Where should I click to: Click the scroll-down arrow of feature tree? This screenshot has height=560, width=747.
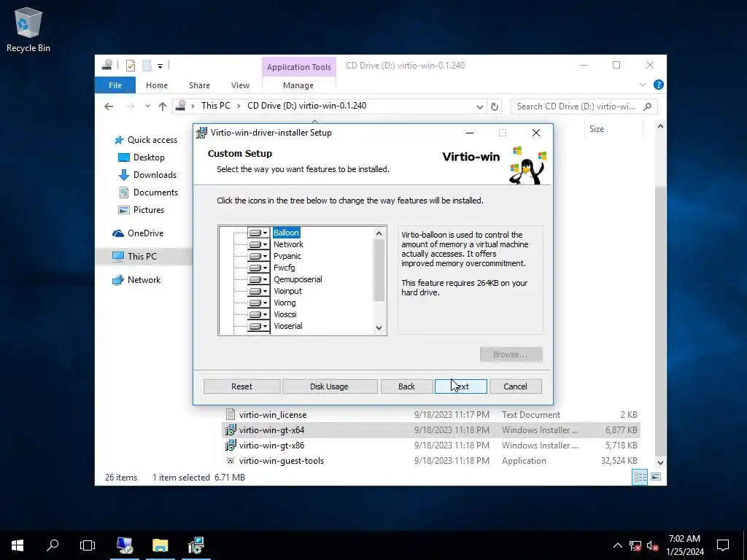coord(379,327)
